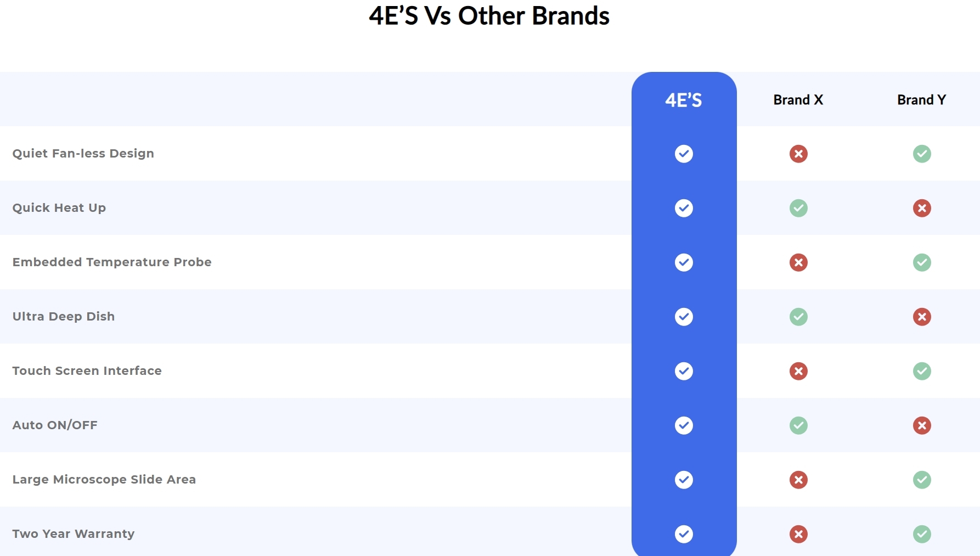980x556 pixels.
Task: Click Brand X red cross for Embedded Temperature Probe
Action: 798,262
